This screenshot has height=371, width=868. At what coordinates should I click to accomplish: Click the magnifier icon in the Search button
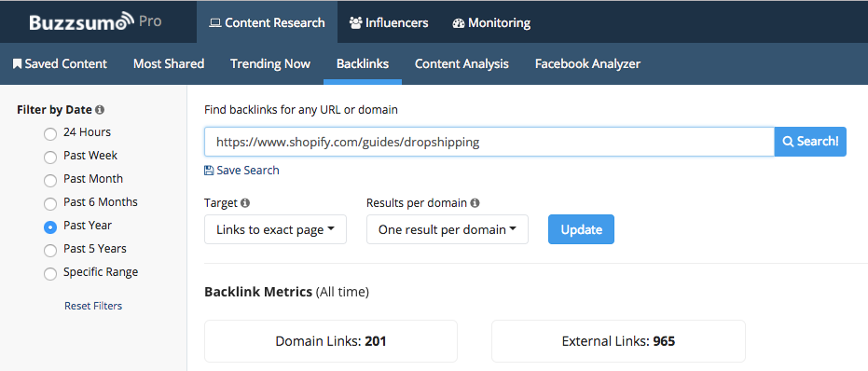pos(788,142)
